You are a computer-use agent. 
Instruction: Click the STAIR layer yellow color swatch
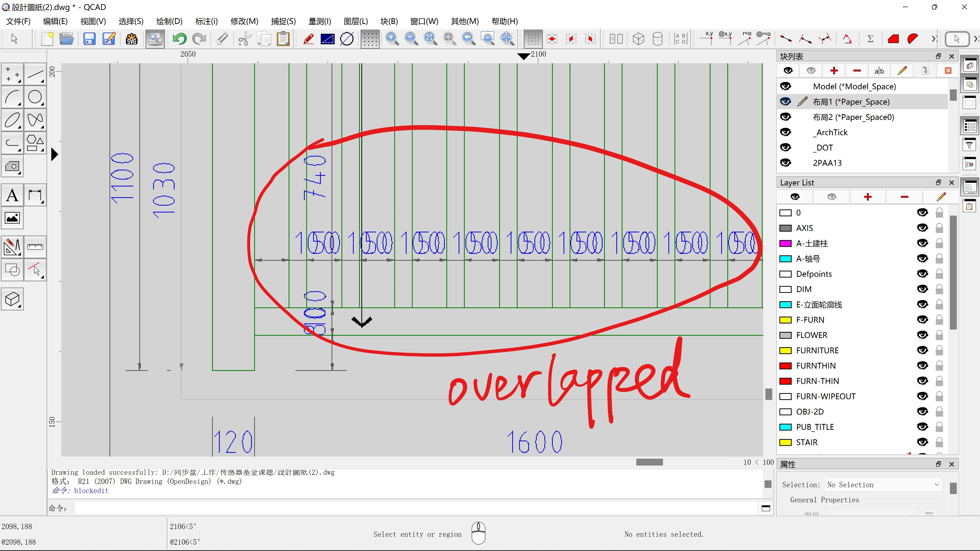[785, 442]
